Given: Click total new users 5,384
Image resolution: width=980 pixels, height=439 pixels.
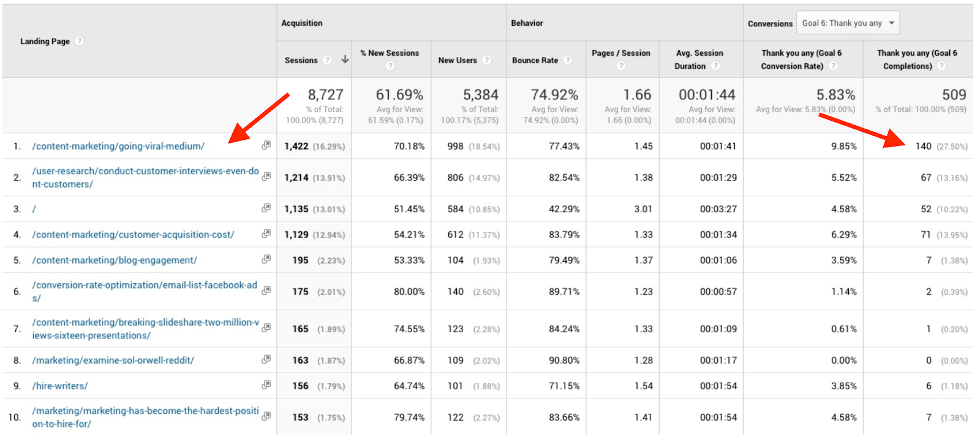Looking at the screenshot, I should (x=481, y=94).
